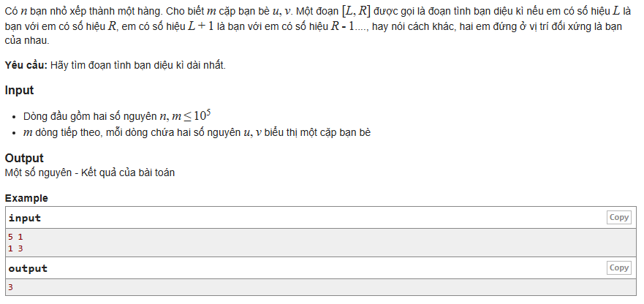
Task: Click the monospace 'input' box header
Action: click(x=25, y=218)
